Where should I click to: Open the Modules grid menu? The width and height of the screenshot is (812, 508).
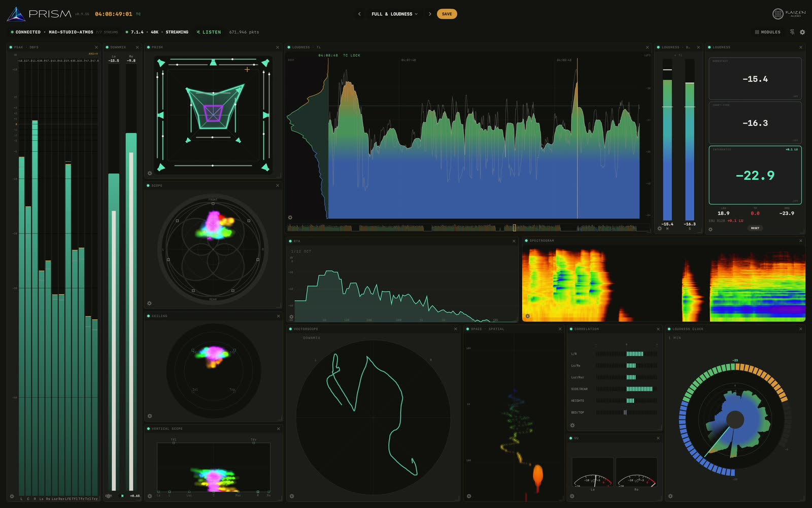[x=767, y=32]
